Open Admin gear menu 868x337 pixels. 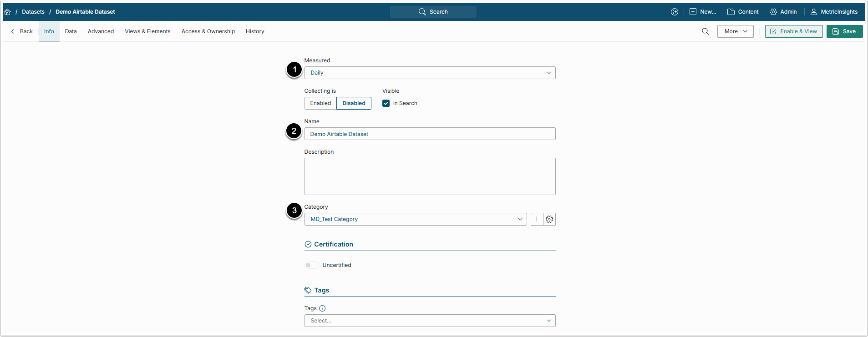(783, 12)
